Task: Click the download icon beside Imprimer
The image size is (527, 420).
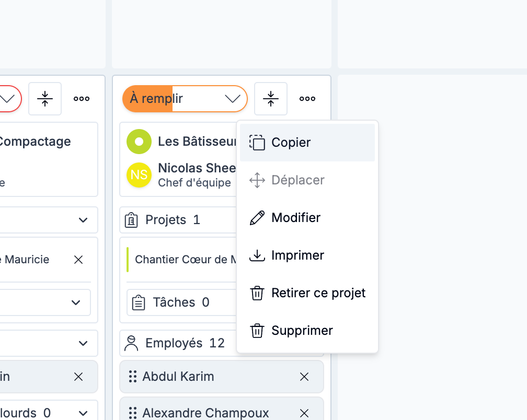Action: tap(257, 255)
